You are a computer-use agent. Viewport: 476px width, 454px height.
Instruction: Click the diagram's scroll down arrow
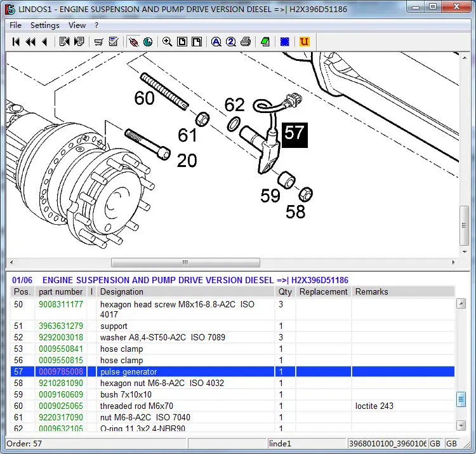click(465, 251)
